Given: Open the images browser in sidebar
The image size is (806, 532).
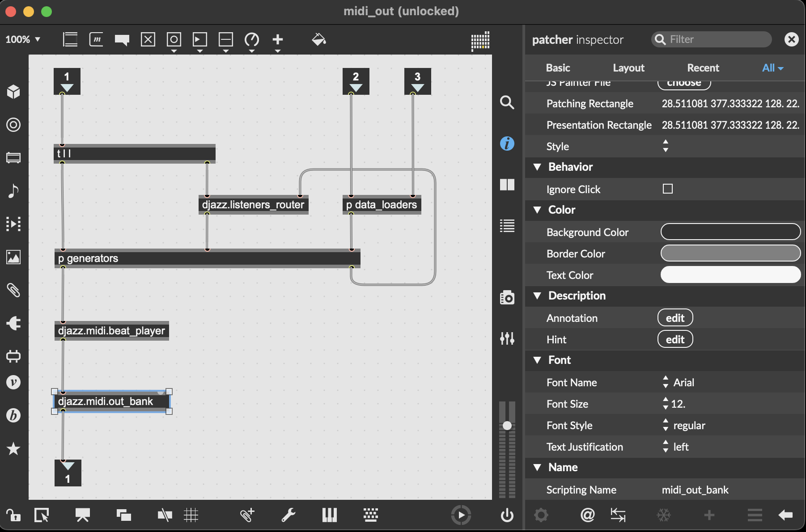Looking at the screenshot, I should tap(13, 257).
